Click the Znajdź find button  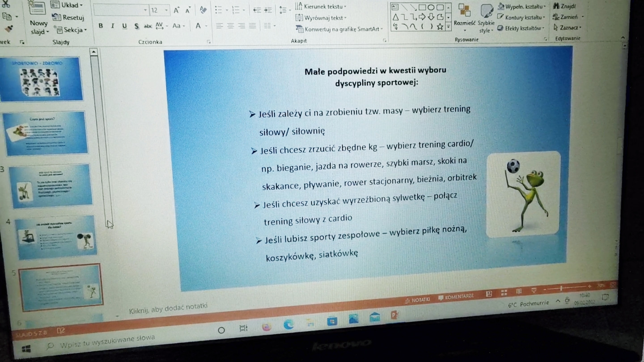pyautogui.click(x=564, y=6)
